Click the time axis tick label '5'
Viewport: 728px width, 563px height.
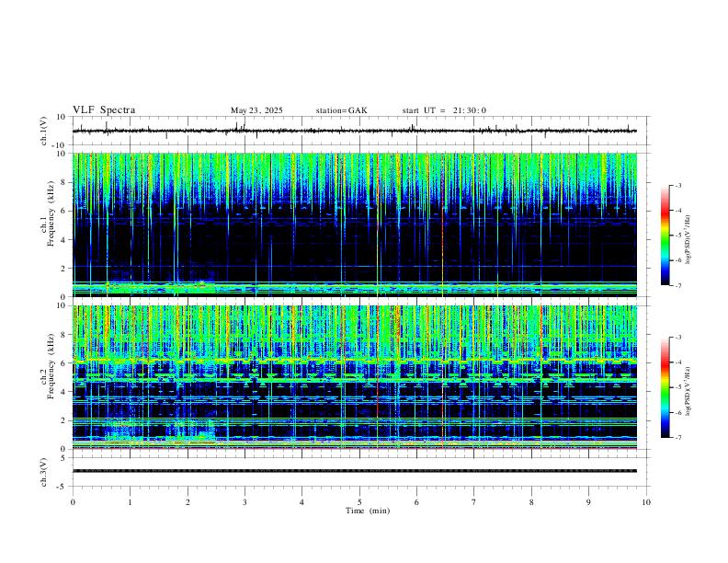[359, 502]
